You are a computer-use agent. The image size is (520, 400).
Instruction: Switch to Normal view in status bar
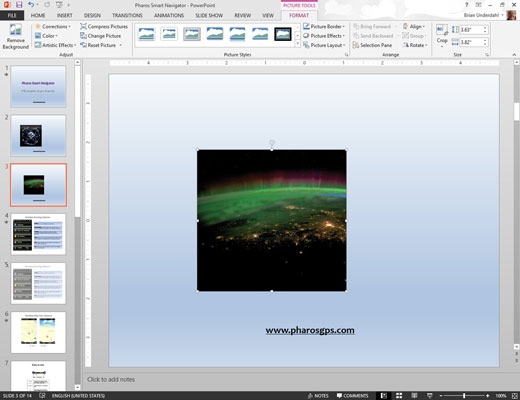tap(384, 396)
